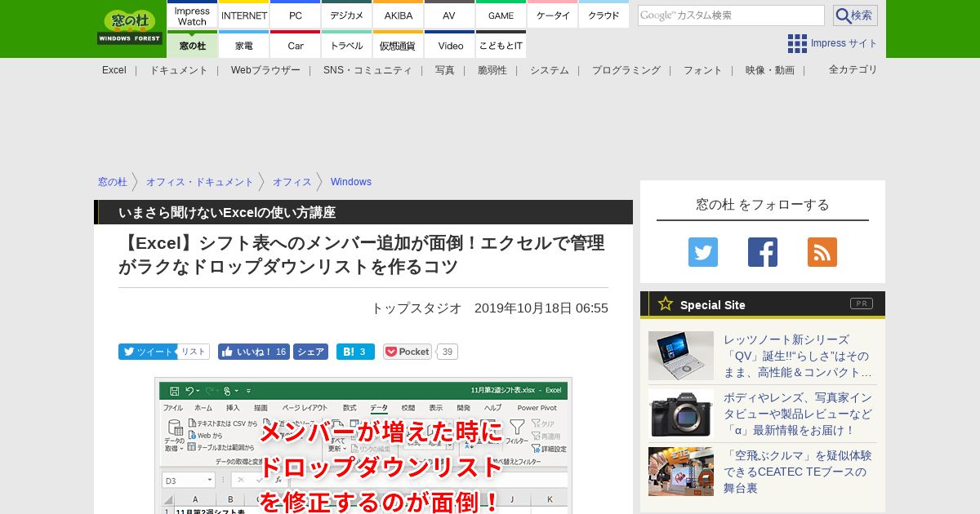Focus the Google カスタム検索 input field
Viewport: 980px width, 514px height.
[x=731, y=16]
